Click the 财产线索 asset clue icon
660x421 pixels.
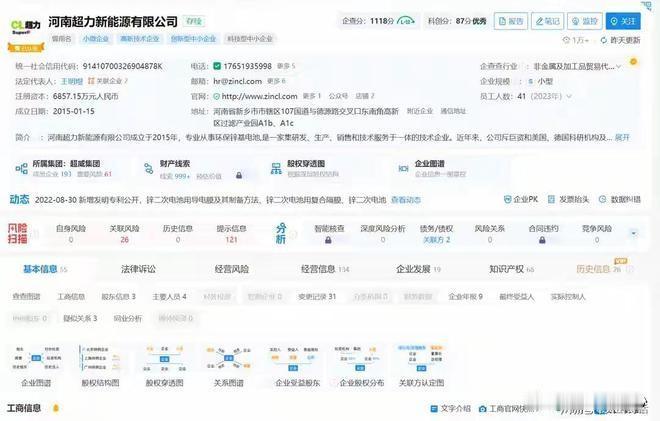pyautogui.click(x=149, y=169)
